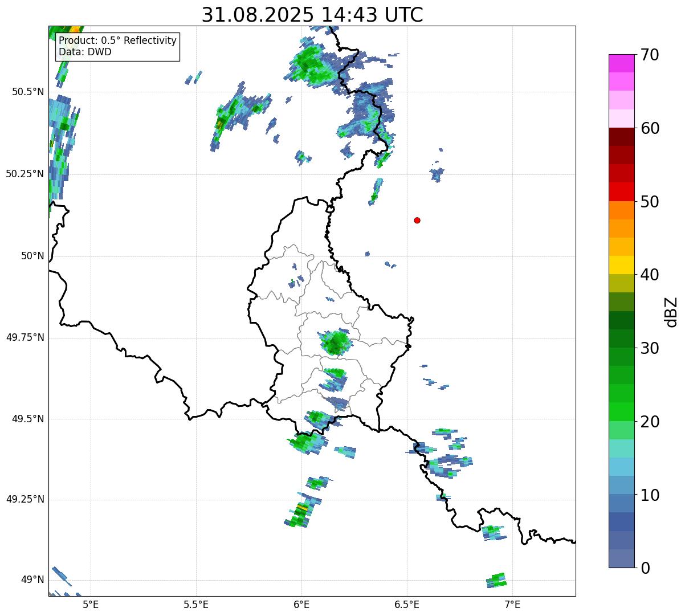Pick the magenta top colorbar swatch

621,64
